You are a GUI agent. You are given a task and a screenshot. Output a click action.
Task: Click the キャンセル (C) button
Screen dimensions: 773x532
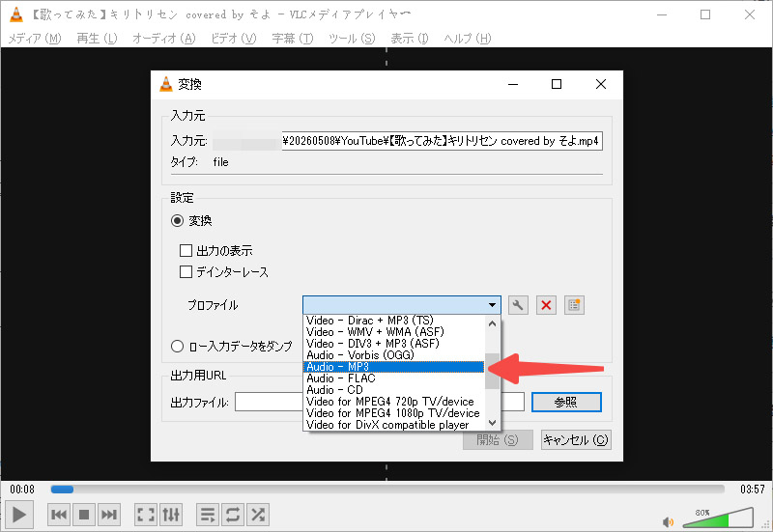(576, 440)
